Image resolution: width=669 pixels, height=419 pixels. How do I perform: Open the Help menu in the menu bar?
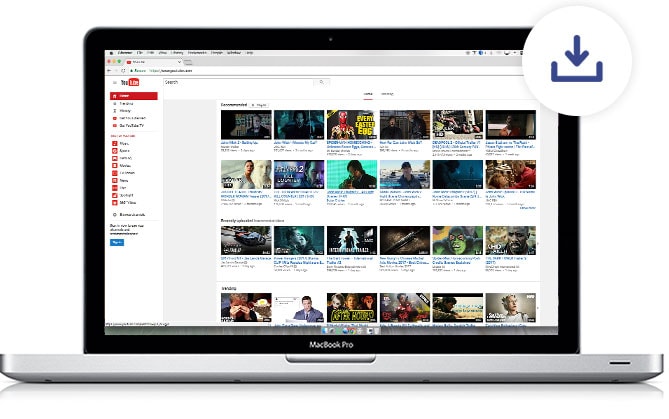click(250, 53)
